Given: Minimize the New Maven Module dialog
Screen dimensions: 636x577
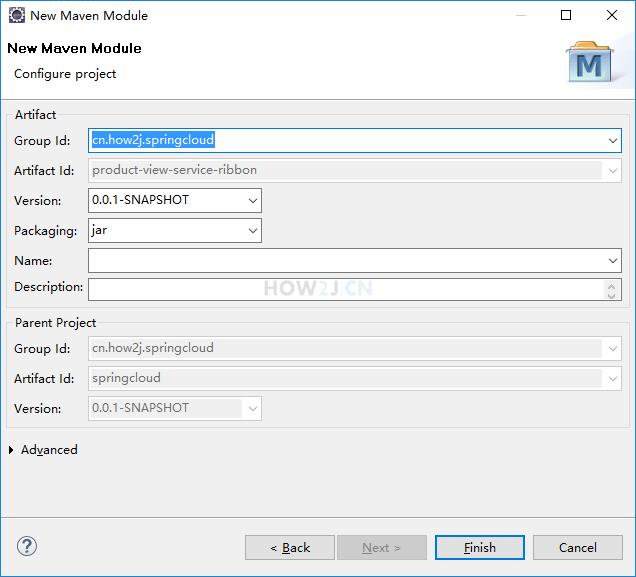Looking at the screenshot, I should pos(521,15).
